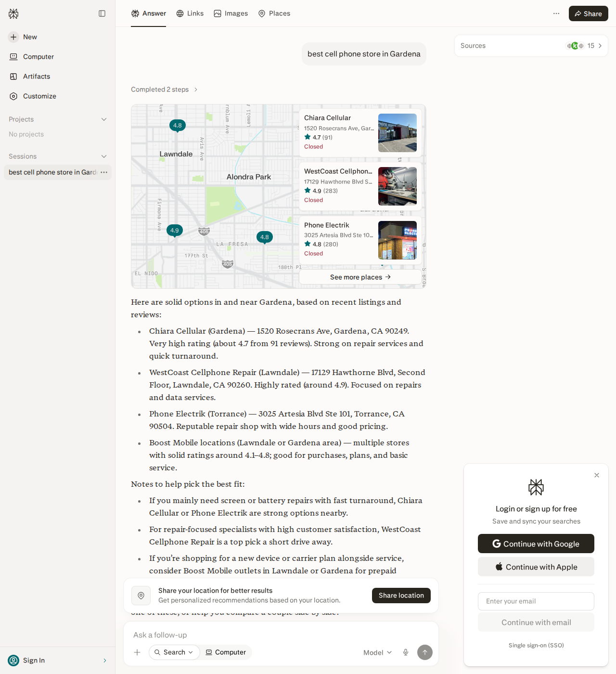
Task: Switch to the Links tab
Action: (x=190, y=13)
